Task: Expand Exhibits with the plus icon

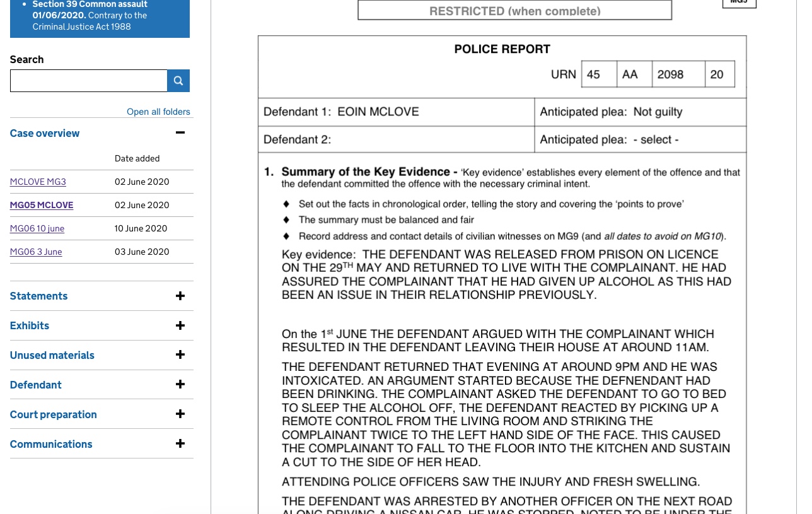Action: click(180, 325)
